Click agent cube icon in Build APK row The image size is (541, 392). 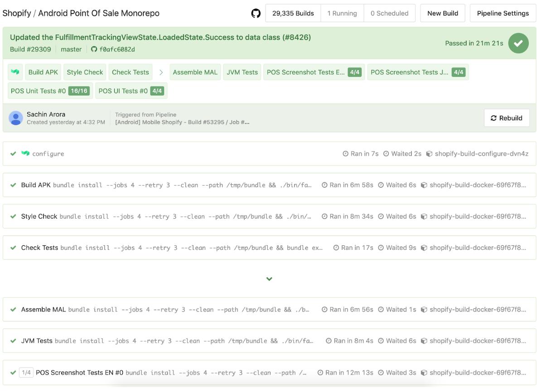pos(424,185)
